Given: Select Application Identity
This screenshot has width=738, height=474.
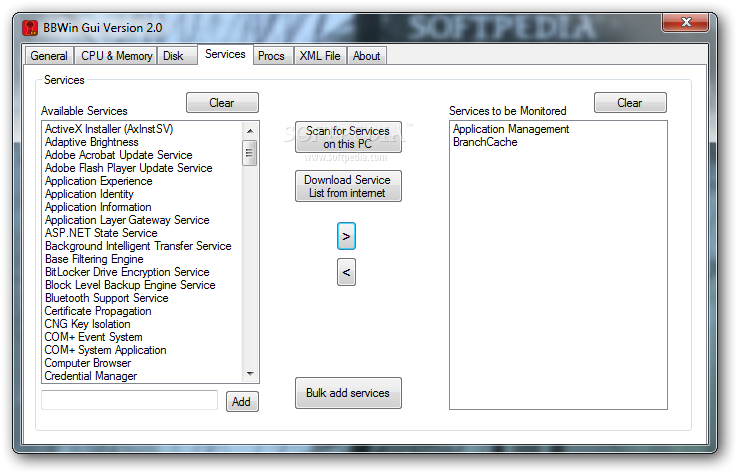Looking at the screenshot, I should coord(89,194).
